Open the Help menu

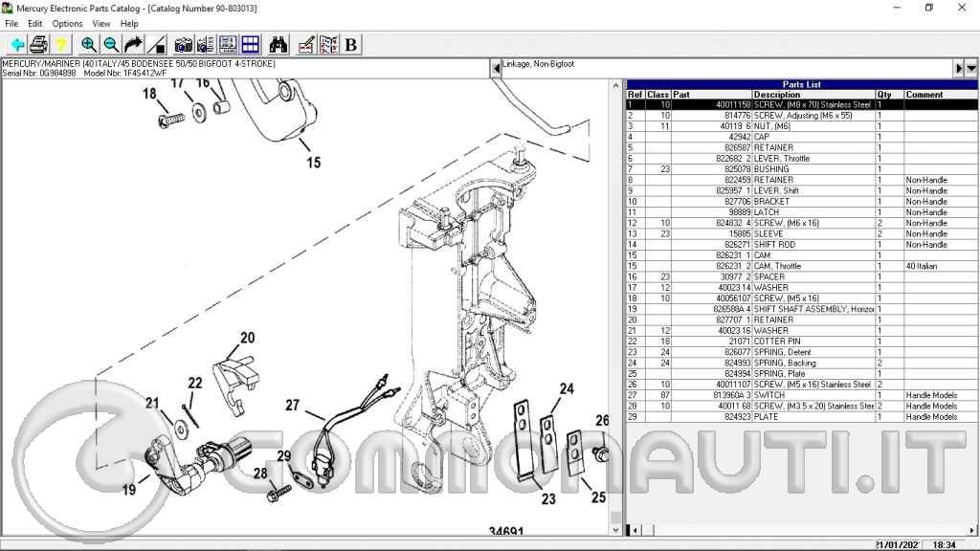(x=129, y=24)
